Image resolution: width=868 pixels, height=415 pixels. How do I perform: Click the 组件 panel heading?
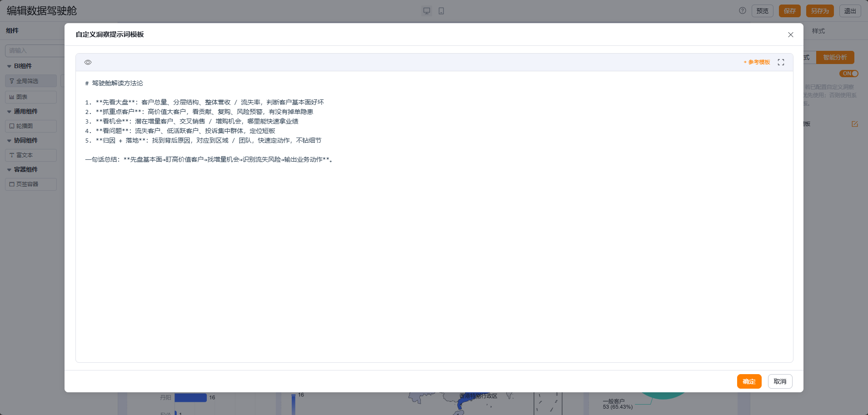12,30
